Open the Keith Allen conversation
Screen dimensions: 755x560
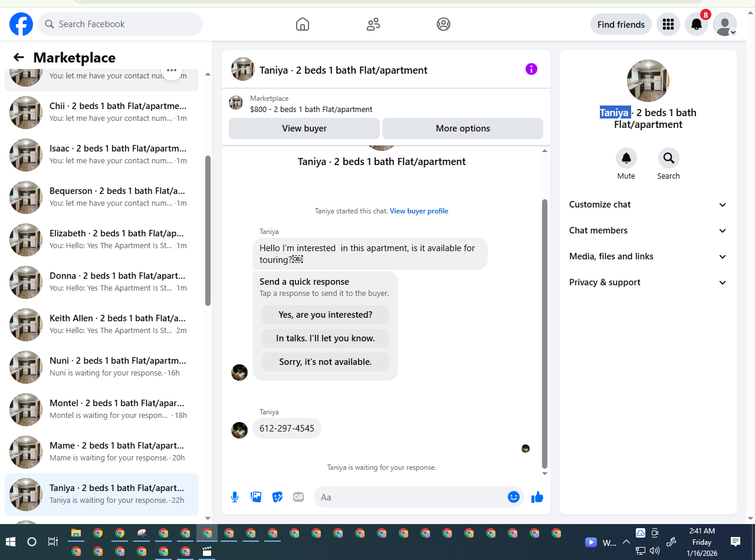101,325
